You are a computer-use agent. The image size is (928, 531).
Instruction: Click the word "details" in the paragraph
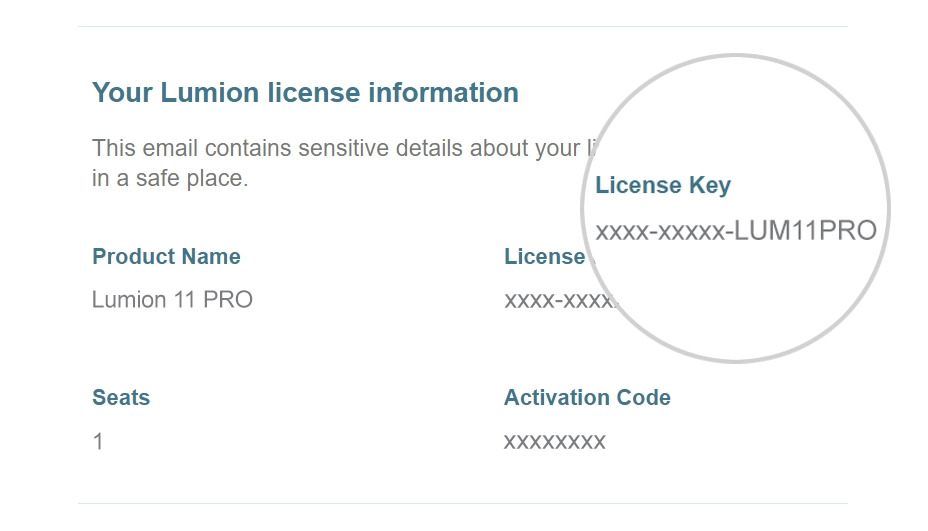(431, 148)
